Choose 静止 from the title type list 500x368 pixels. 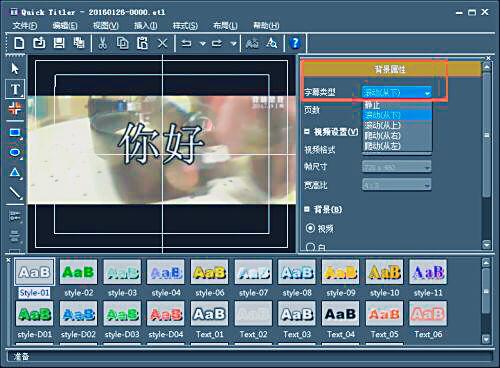pyautogui.click(x=397, y=105)
